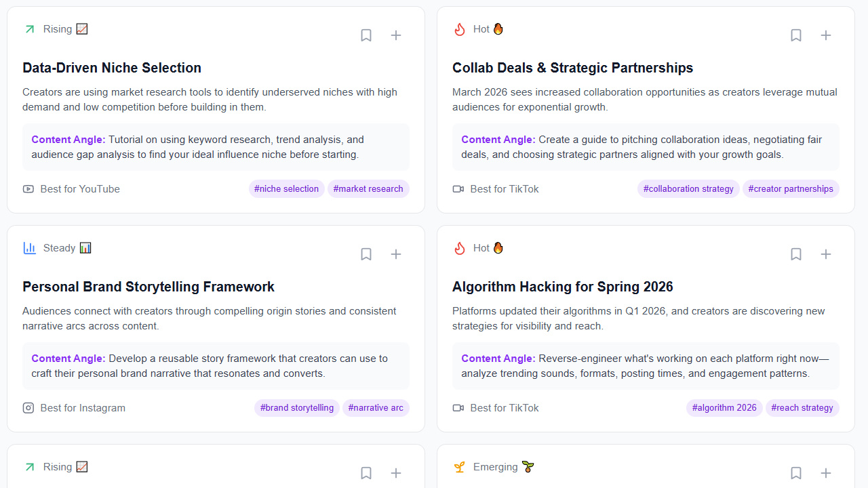Click the #creator partnerships tag
868x488 pixels.
pos(791,189)
